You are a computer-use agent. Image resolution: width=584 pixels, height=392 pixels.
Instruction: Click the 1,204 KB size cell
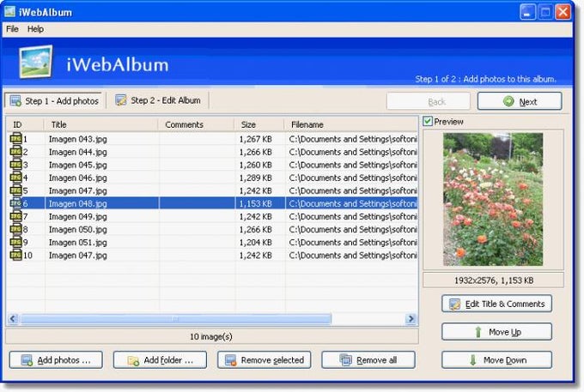pos(256,243)
